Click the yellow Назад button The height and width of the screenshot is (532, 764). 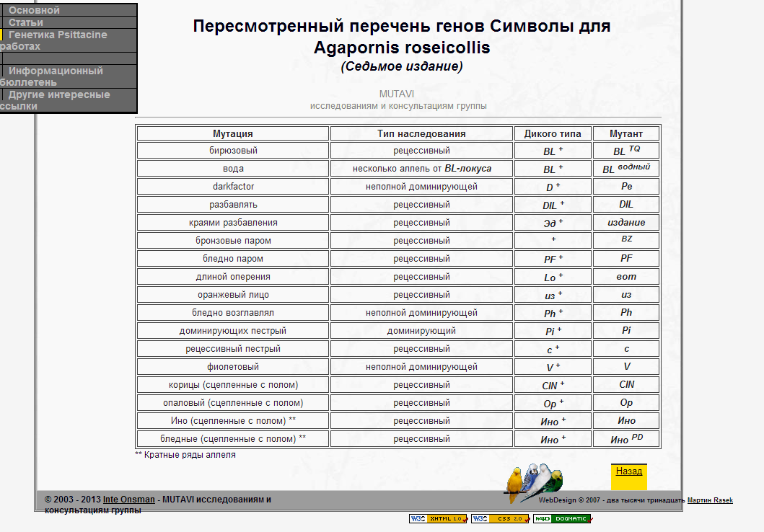(628, 476)
